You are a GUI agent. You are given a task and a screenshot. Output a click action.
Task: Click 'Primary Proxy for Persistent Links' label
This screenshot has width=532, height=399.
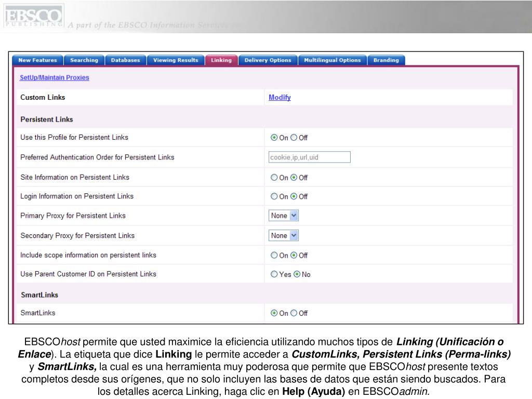pyautogui.click(x=73, y=216)
